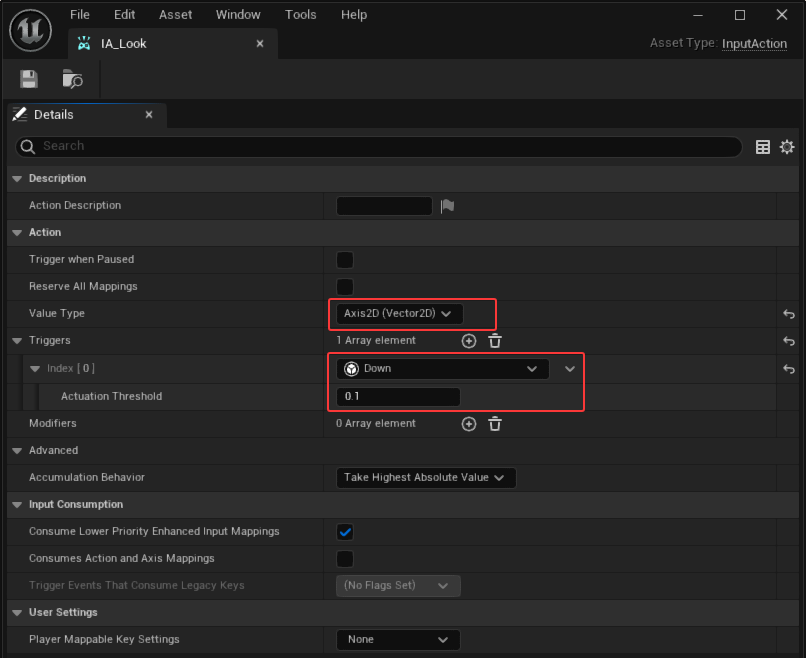Collapse the Index [0] element
This screenshot has width=806, height=658.
[x=35, y=369]
